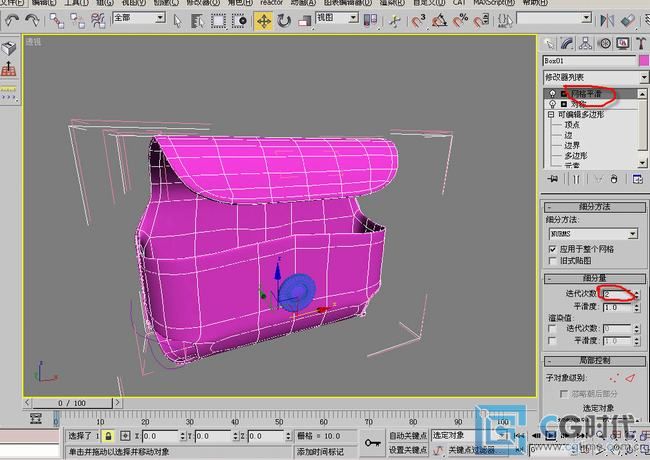
Task: Select the 顶点 sub-object level
Action: (572, 125)
